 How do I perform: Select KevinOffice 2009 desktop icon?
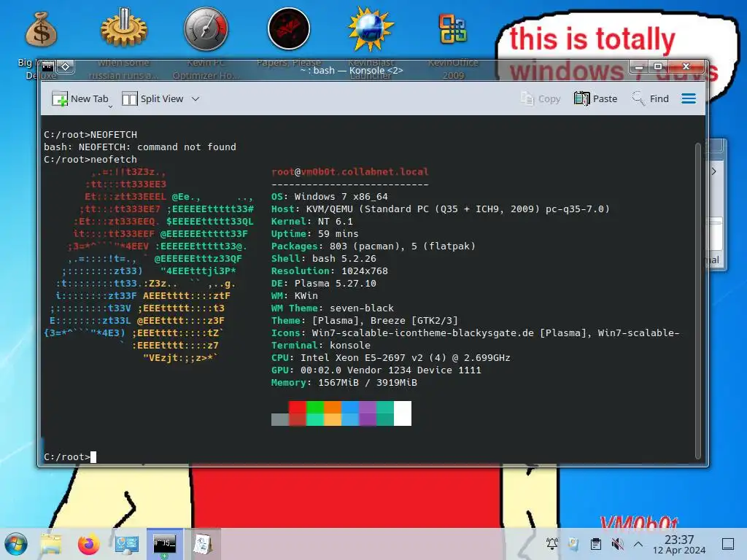(x=453, y=28)
